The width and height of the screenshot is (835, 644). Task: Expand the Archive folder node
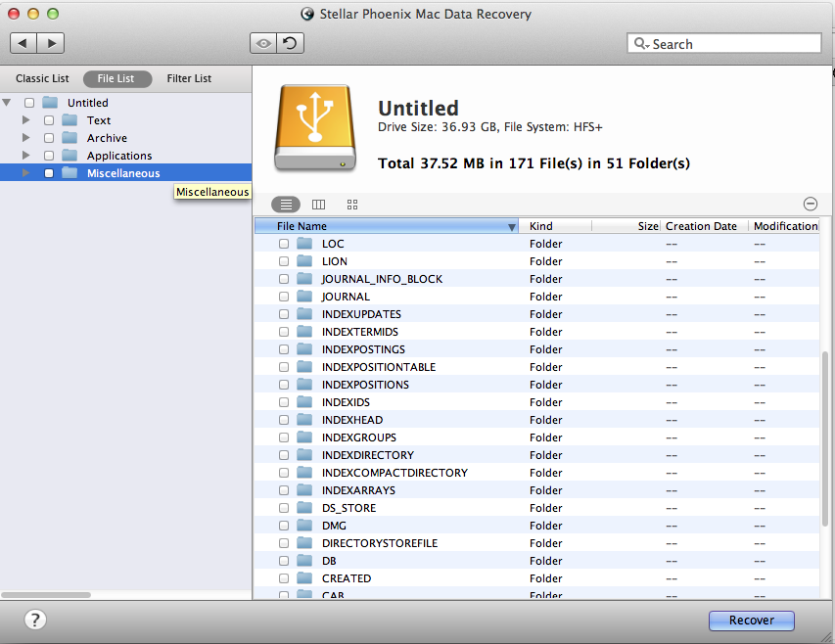tap(25, 137)
